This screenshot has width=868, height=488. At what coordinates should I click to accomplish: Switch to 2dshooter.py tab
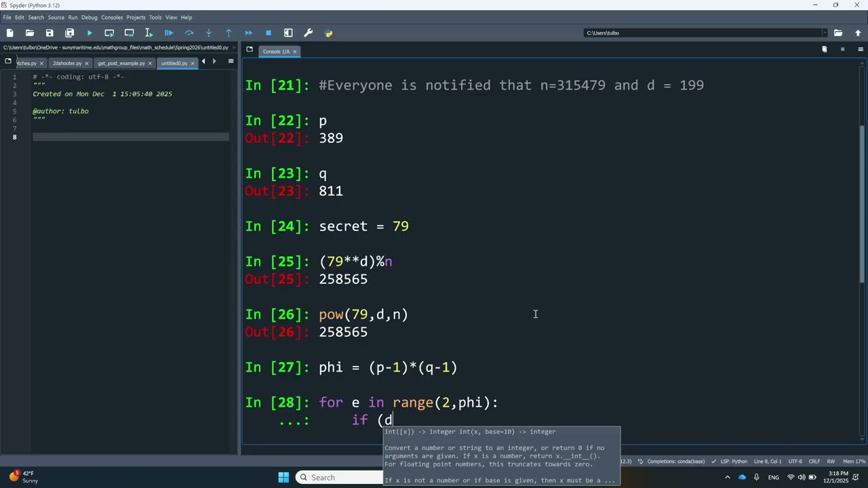click(x=66, y=63)
